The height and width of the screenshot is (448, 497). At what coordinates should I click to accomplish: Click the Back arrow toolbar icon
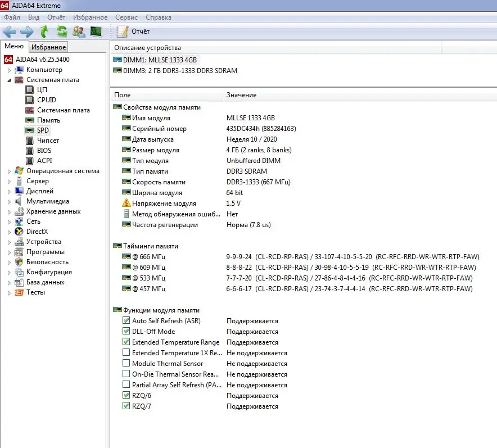pyautogui.click(x=10, y=31)
